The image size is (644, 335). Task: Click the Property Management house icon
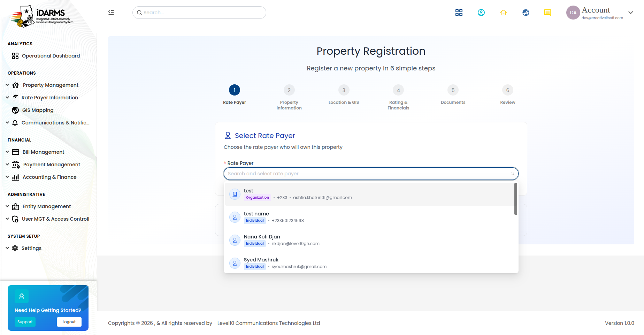click(x=16, y=85)
